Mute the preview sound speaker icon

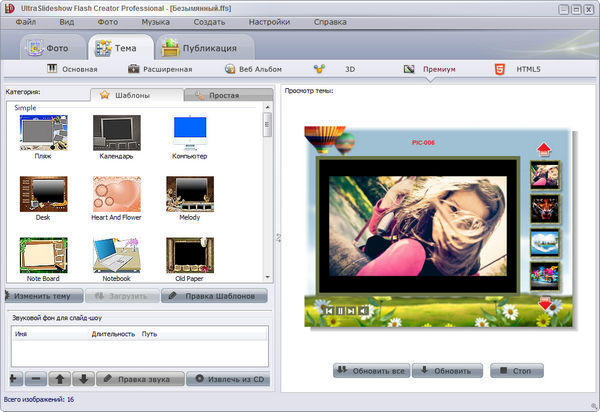click(363, 311)
